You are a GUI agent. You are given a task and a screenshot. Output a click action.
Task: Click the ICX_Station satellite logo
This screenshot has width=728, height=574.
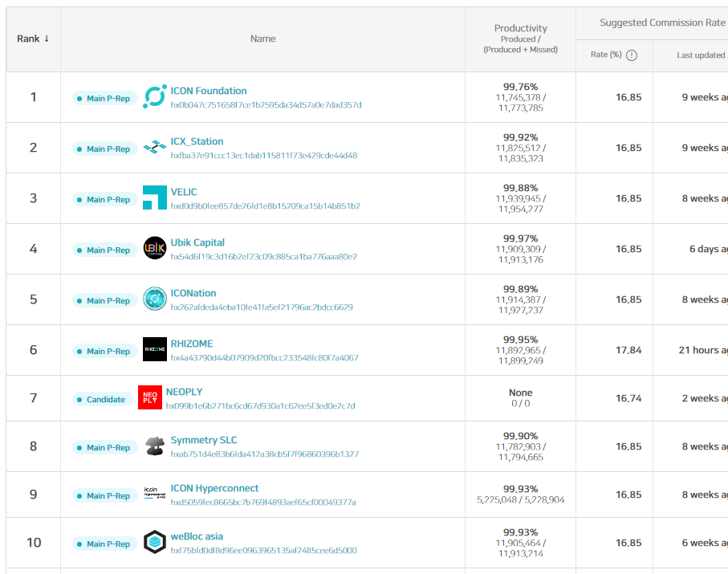(155, 147)
